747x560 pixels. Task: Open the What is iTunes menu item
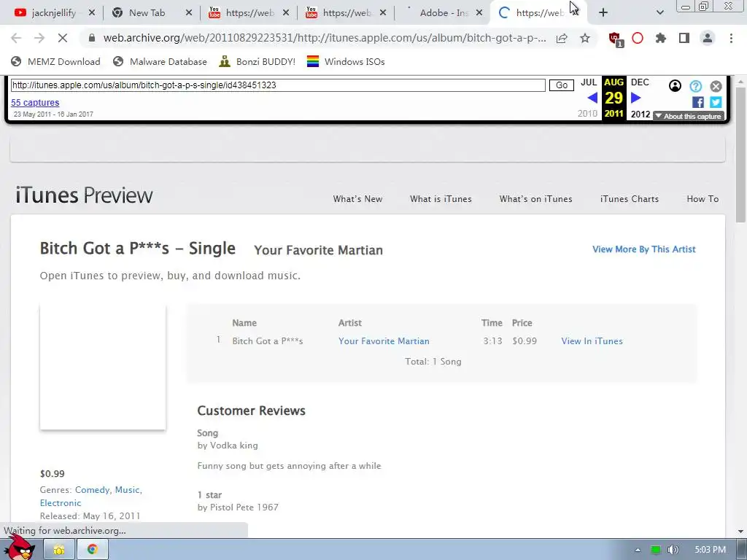pos(441,199)
